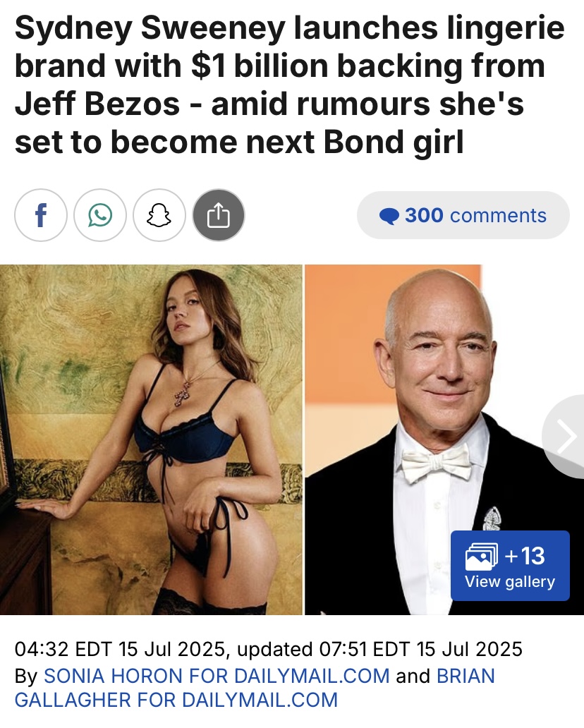584x728 pixels.
Task: Tap the +13 photo count label
Action: tap(525, 556)
